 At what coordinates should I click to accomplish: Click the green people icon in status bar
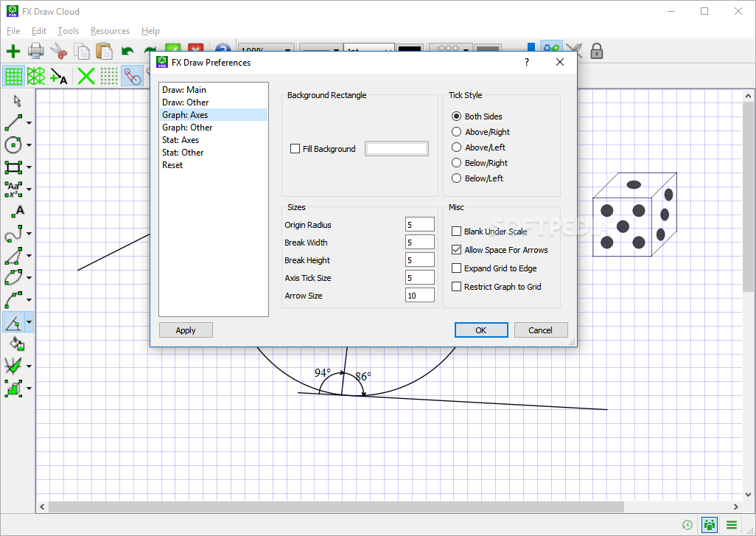(x=710, y=524)
